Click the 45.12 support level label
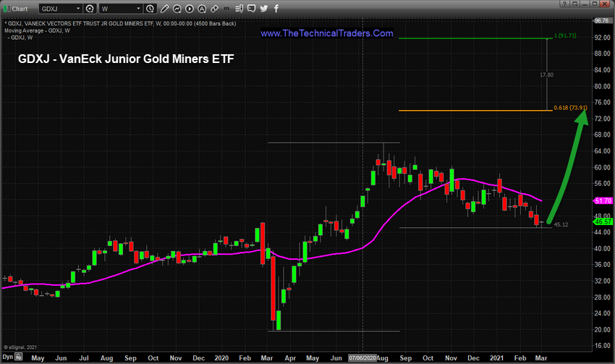The image size is (615, 364). tap(561, 225)
